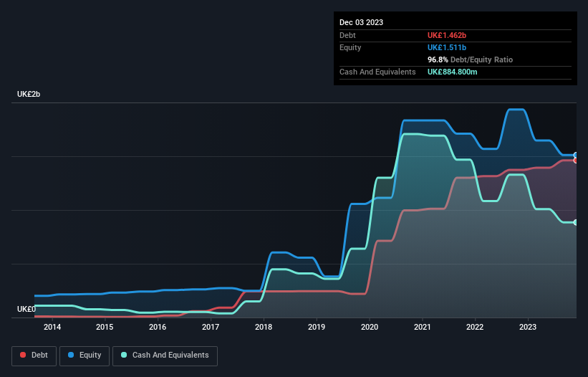
Task: Click the 96.8% Debt/Equity Ratio text
Action: (470, 59)
